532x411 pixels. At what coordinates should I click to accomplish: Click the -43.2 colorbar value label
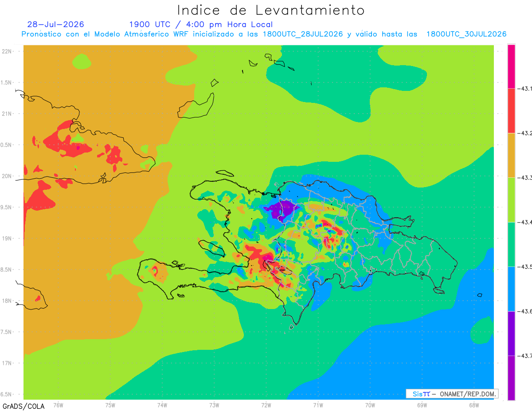[524, 133]
